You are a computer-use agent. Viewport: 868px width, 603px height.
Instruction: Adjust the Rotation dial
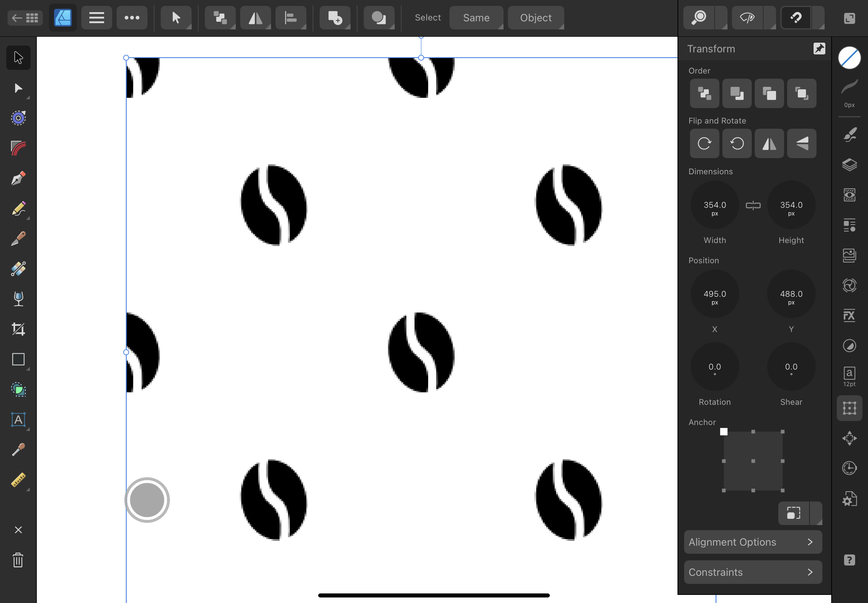tap(715, 367)
